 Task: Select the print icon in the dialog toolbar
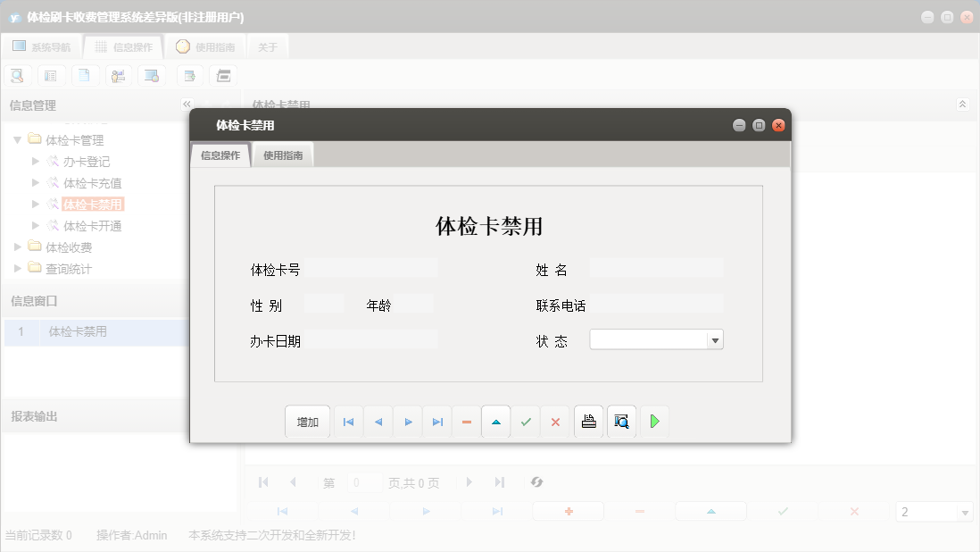588,421
